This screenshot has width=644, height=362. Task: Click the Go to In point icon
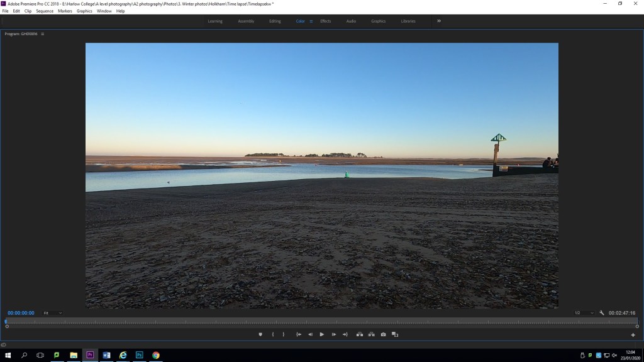coord(299,334)
